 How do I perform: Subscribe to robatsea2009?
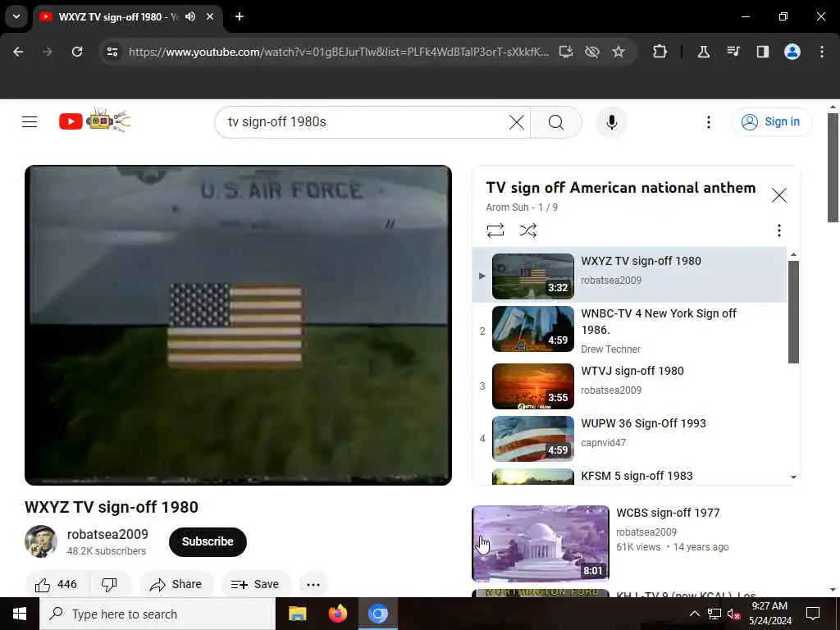(208, 541)
